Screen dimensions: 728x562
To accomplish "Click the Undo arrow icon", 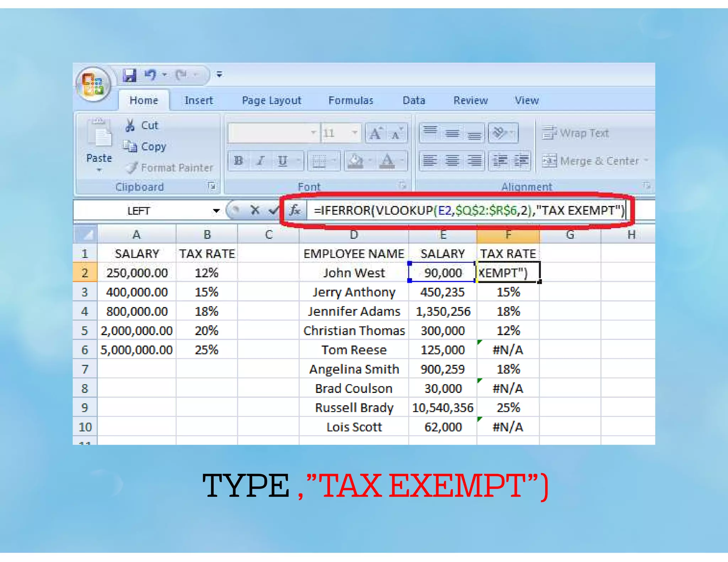I will (x=151, y=75).
